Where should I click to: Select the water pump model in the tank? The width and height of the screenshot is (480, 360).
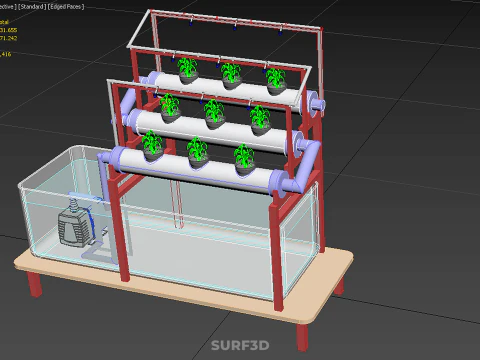click(76, 223)
